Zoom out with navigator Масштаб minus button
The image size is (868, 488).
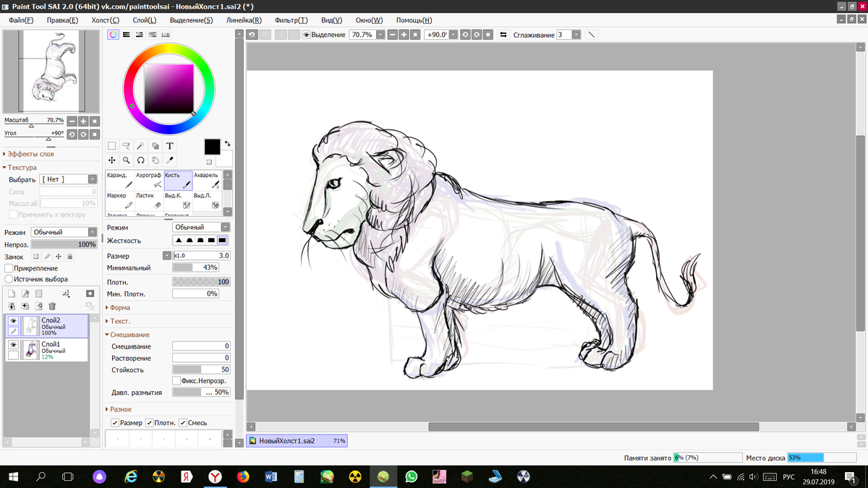click(72, 121)
